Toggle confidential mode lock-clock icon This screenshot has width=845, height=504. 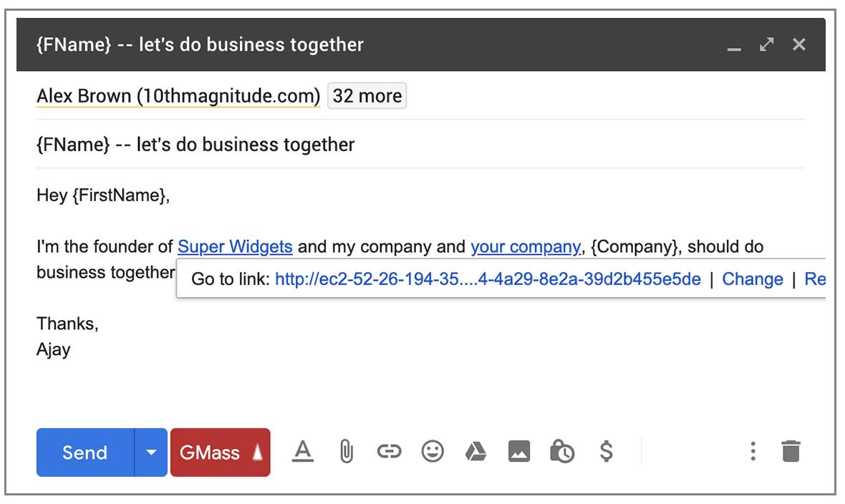pyautogui.click(x=562, y=452)
